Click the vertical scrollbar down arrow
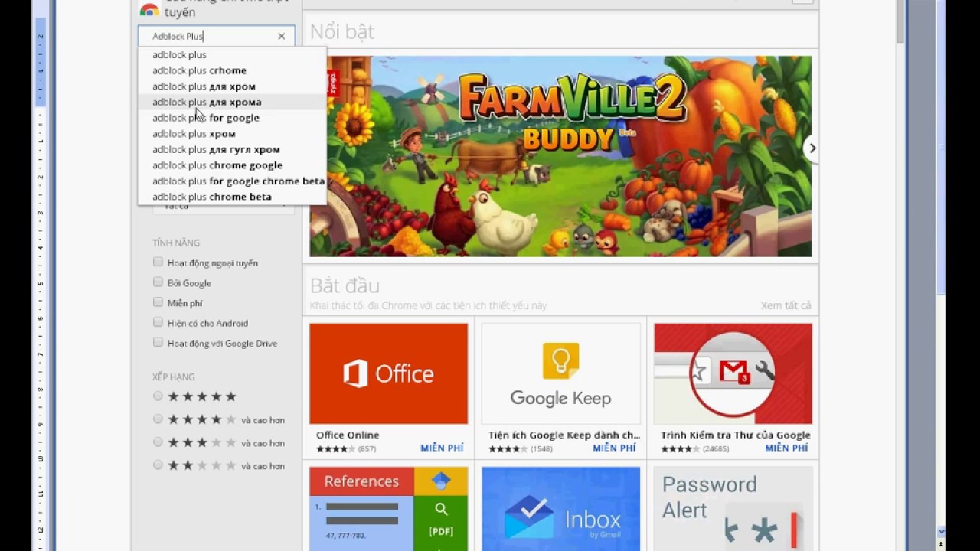 [941, 531]
